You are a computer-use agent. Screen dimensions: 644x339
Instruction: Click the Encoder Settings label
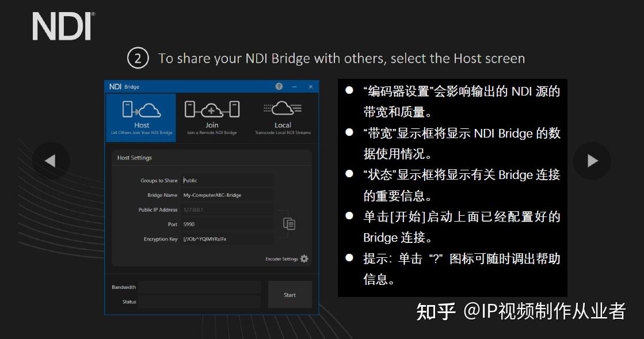click(x=281, y=259)
